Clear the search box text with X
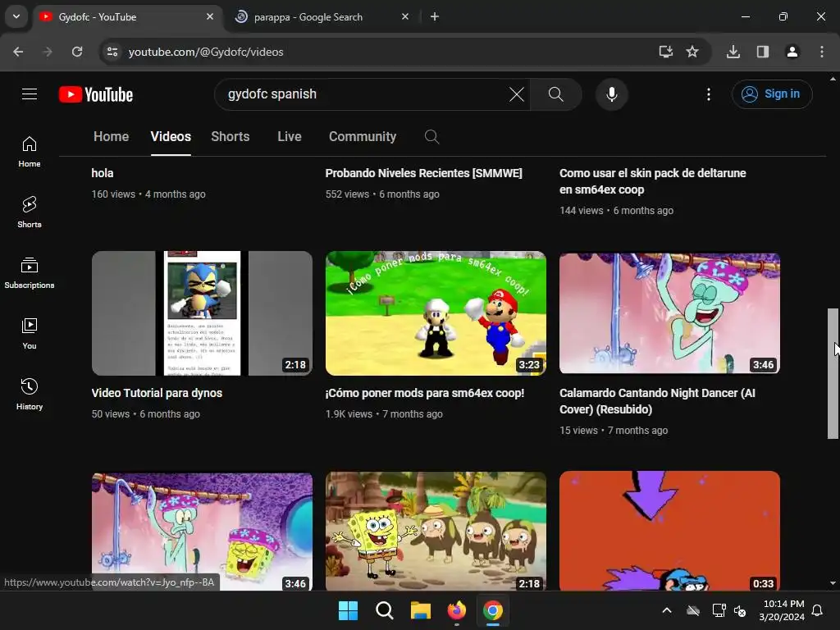Viewport: 840px width, 630px height. (517, 94)
